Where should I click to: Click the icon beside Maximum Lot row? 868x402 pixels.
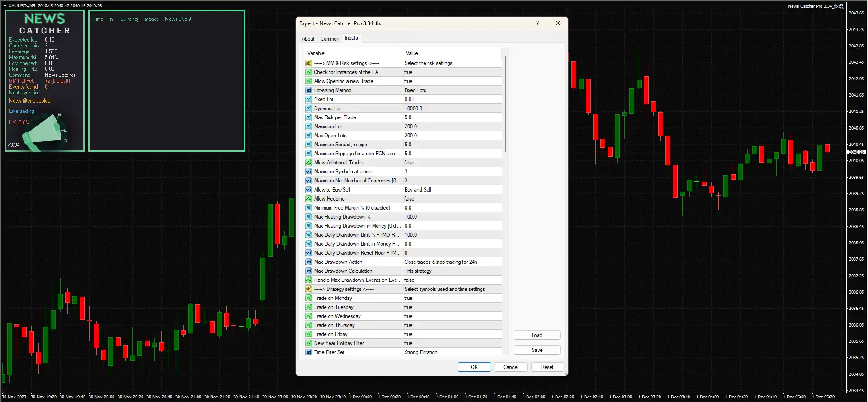(x=309, y=126)
